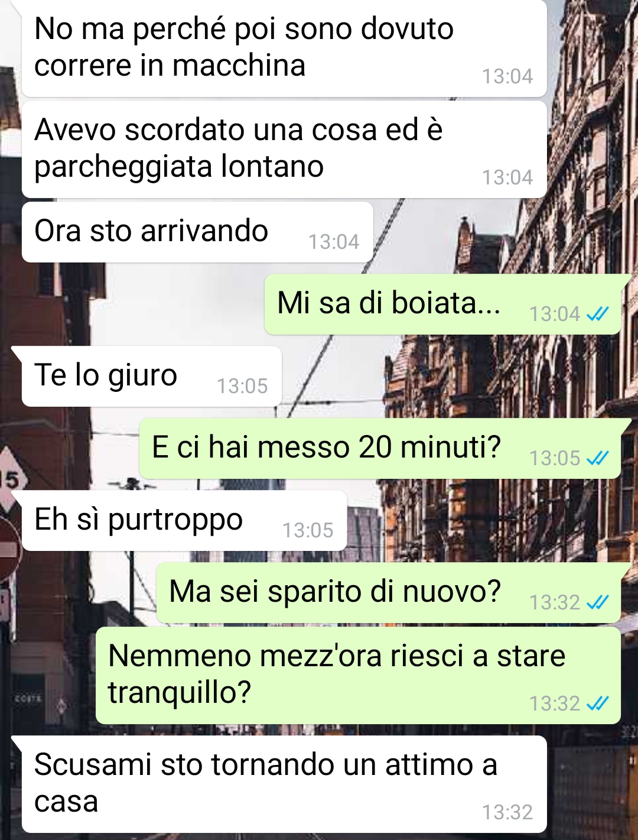
Task: Tap the 13:04 timestamp on 'parcheggiata lontano' message
Action: pos(507,177)
